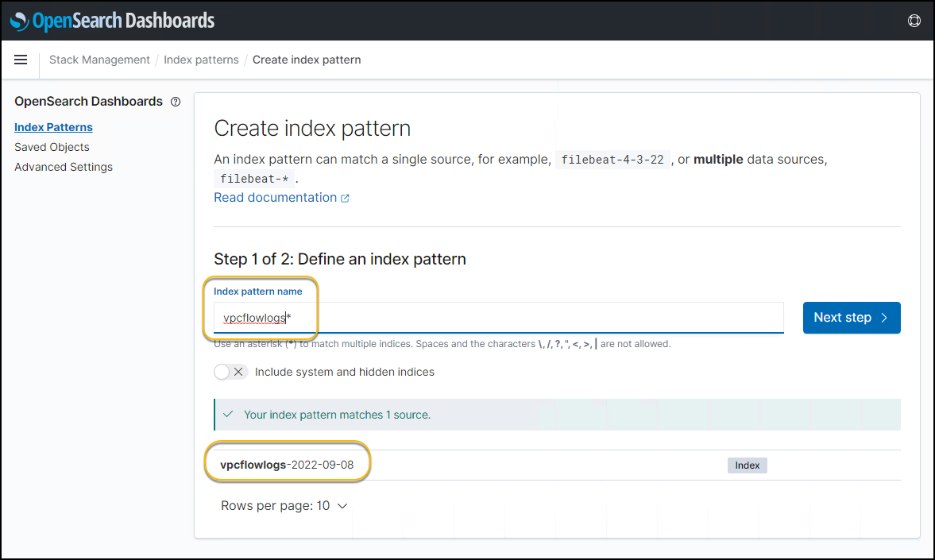This screenshot has width=935, height=560.
Task: Click the filebeat-4-3-22 example code
Action: click(x=612, y=160)
